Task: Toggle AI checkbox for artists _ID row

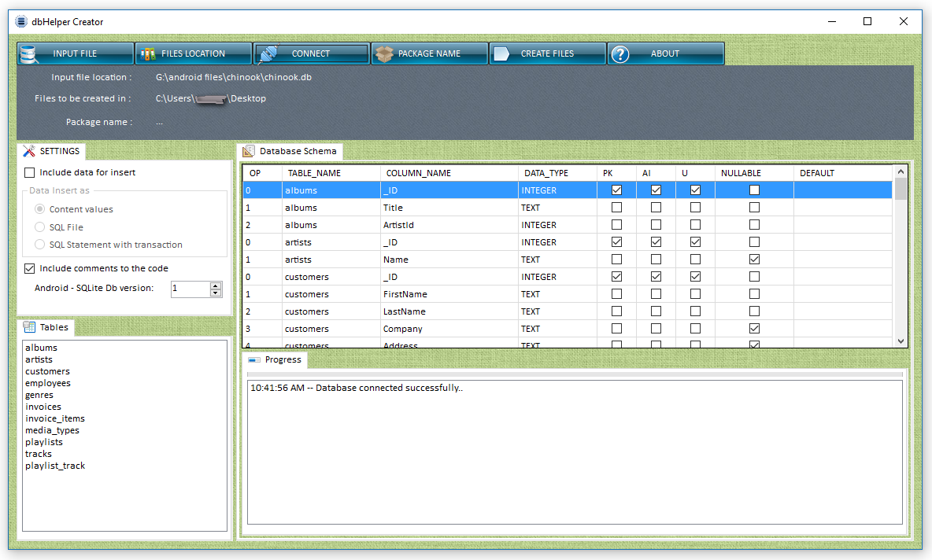Action: [656, 241]
